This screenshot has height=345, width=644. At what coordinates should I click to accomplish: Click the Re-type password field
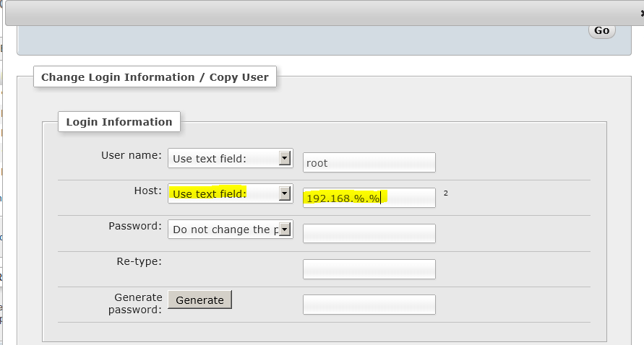coord(369,269)
